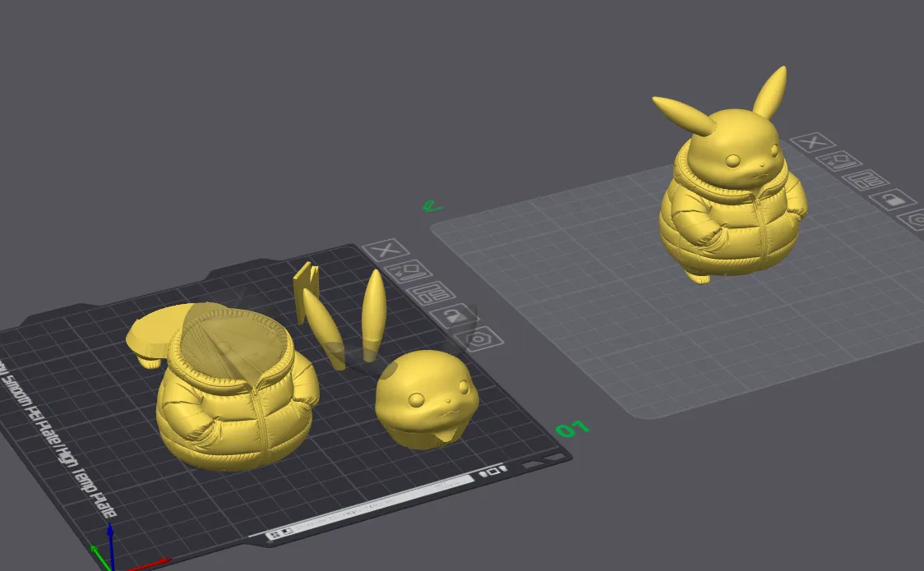The width and height of the screenshot is (924, 571).
Task: Select the tilted ear model on plate 01
Action: click(x=324, y=329)
